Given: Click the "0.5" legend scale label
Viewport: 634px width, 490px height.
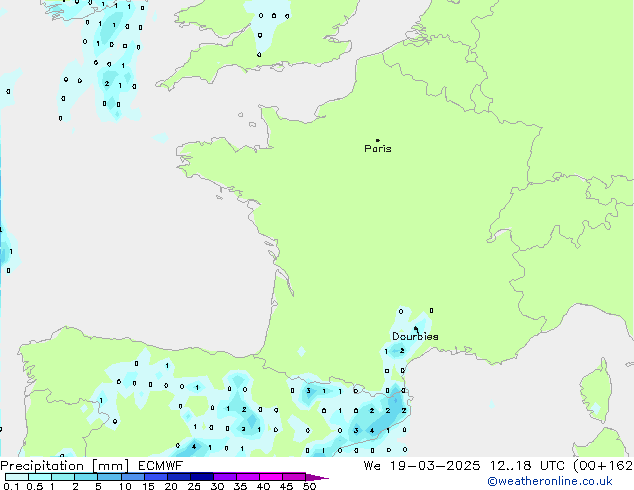Looking at the screenshot, I should (35, 486).
